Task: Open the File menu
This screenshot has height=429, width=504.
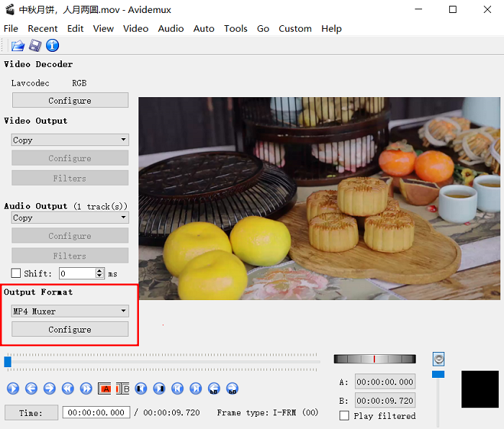Action: 11,29
